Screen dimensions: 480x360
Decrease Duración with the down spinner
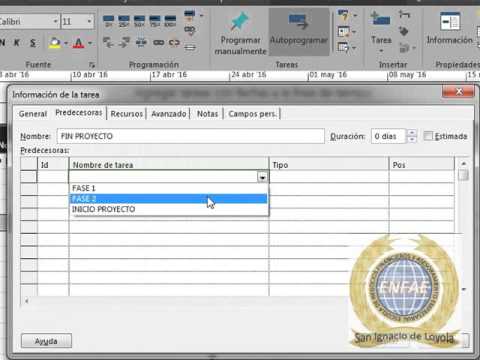412,140
